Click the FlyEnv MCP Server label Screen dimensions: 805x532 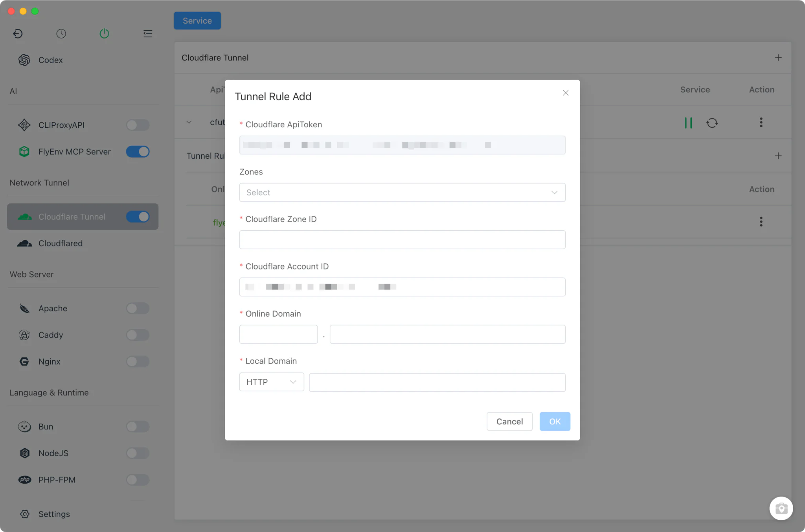(74, 152)
